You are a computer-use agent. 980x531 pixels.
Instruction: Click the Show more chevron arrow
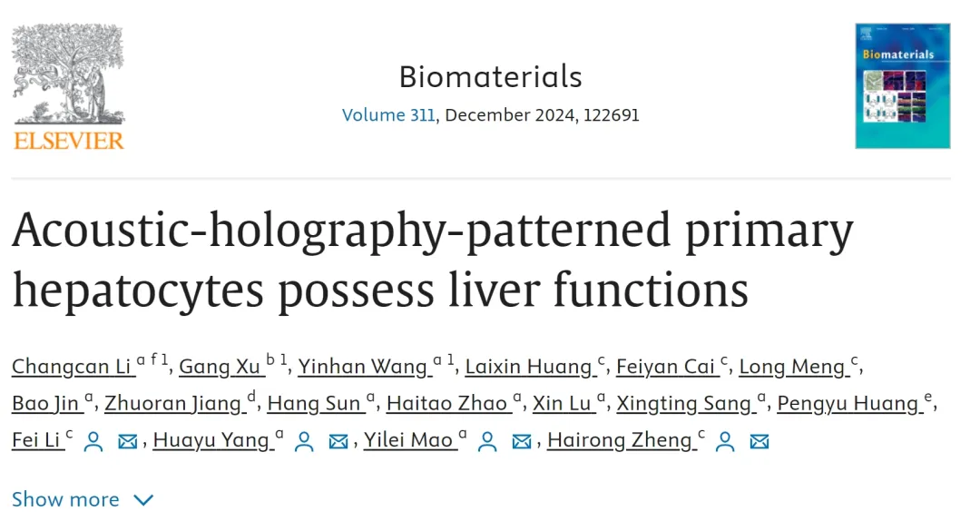coord(143,499)
